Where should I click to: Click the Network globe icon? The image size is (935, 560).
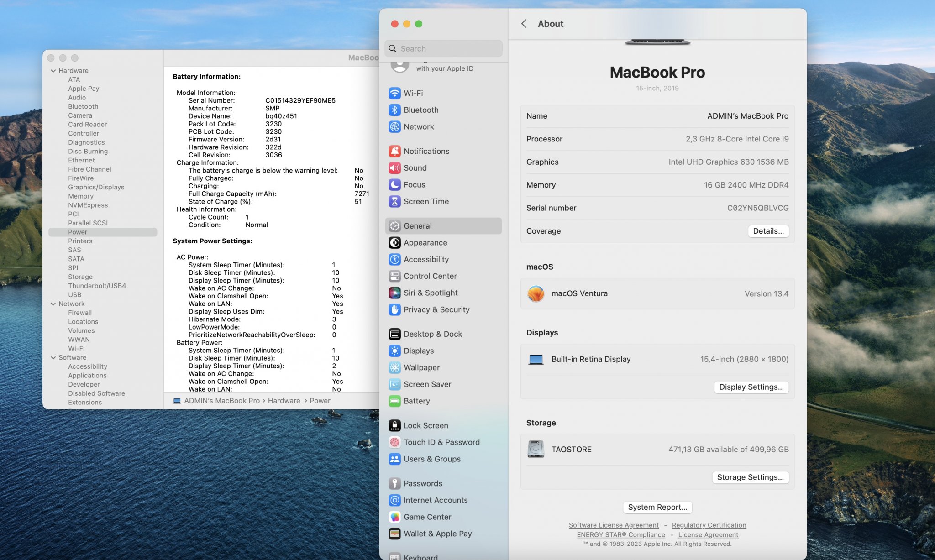[394, 127]
